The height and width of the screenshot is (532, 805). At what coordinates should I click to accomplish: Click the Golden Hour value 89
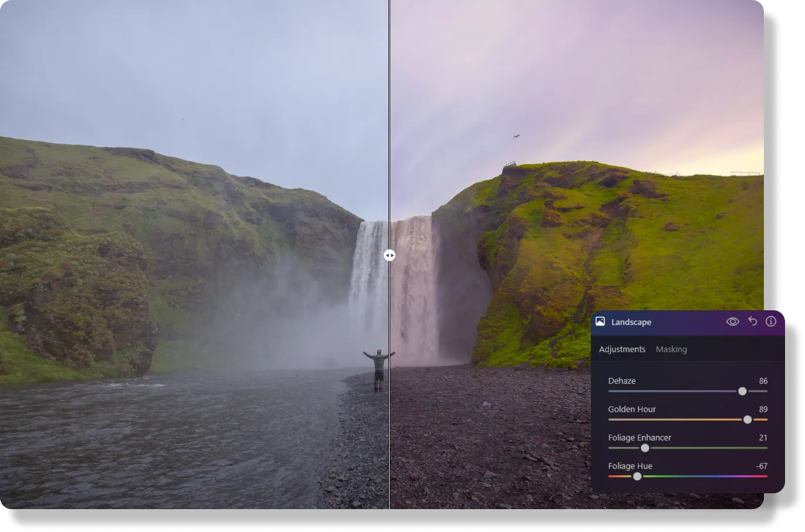tap(763, 409)
